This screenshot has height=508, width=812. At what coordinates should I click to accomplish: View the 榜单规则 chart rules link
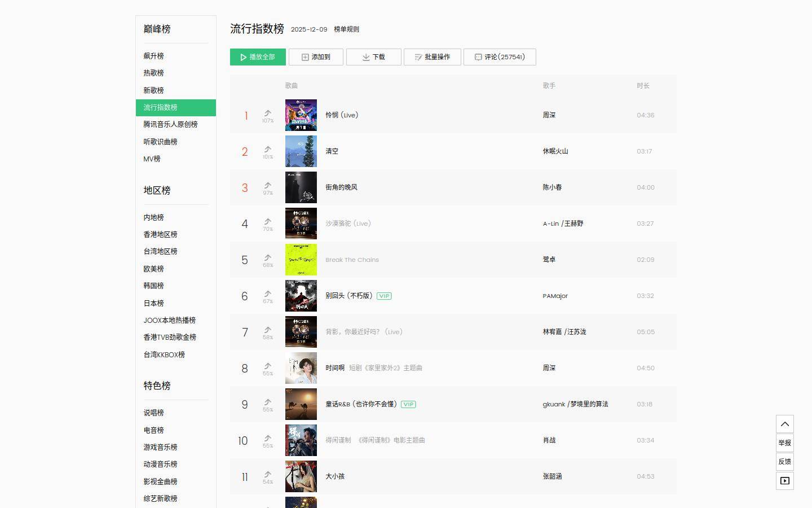pos(346,29)
